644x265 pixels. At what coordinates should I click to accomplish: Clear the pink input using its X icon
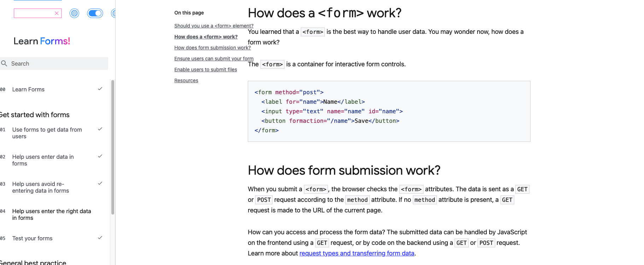coord(57,13)
